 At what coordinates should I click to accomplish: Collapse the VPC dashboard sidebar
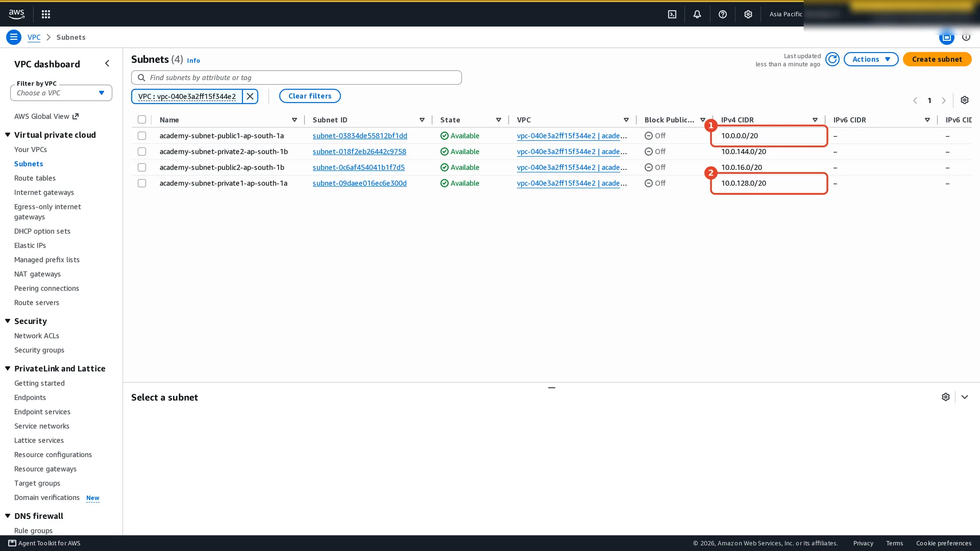107,63
